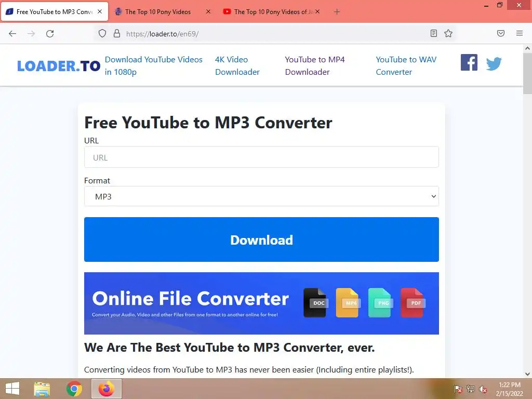Image resolution: width=532 pixels, height=399 pixels.
Task: Click the page scrollbar up arrow
Action: [528, 48]
